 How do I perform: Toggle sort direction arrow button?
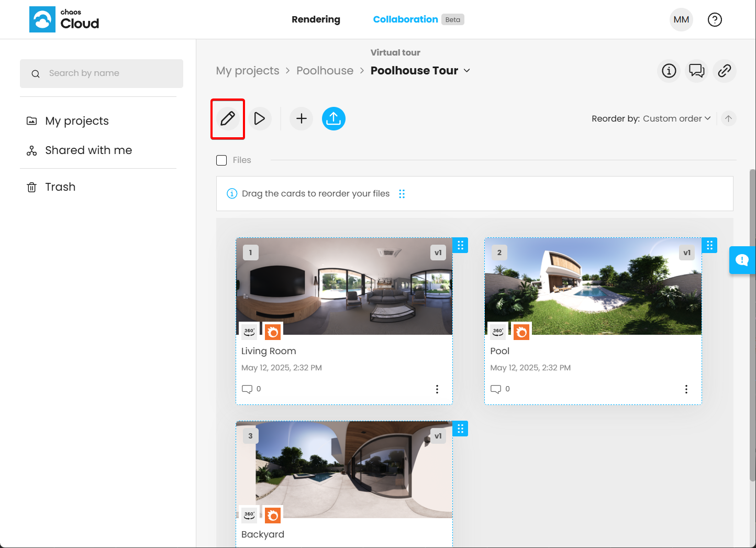coord(728,118)
